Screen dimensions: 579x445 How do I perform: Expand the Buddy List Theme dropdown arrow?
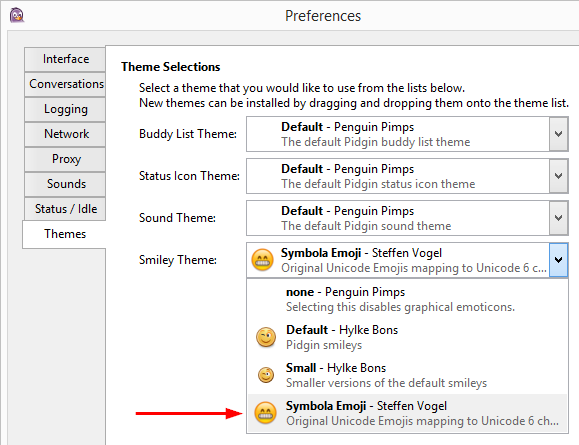pyautogui.click(x=558, y=134)
